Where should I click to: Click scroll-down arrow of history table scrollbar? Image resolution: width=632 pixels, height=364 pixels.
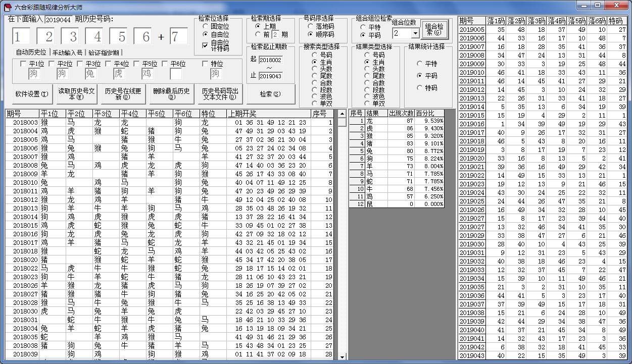(342, 356)
